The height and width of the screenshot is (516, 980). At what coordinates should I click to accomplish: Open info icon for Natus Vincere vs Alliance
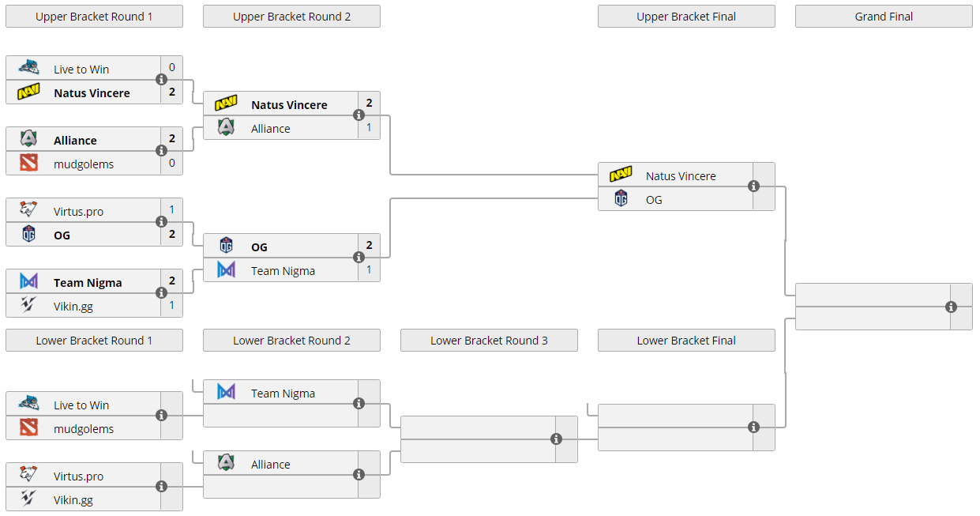[x=359, y=115]
